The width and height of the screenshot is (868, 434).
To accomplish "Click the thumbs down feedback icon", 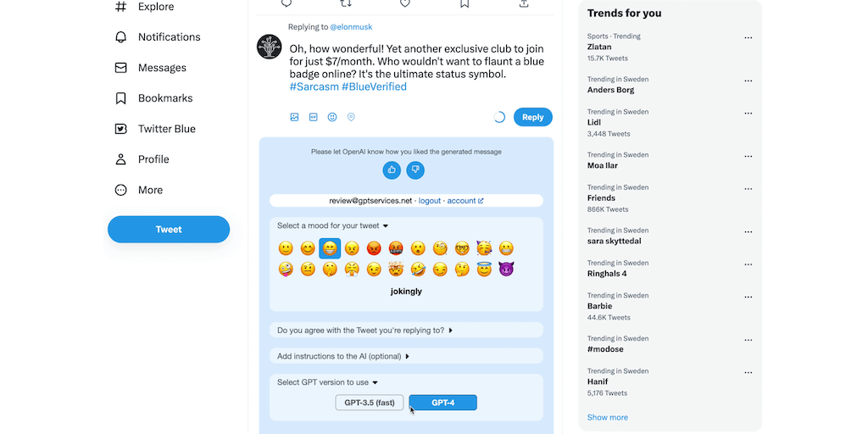I will tap(415, 170).
